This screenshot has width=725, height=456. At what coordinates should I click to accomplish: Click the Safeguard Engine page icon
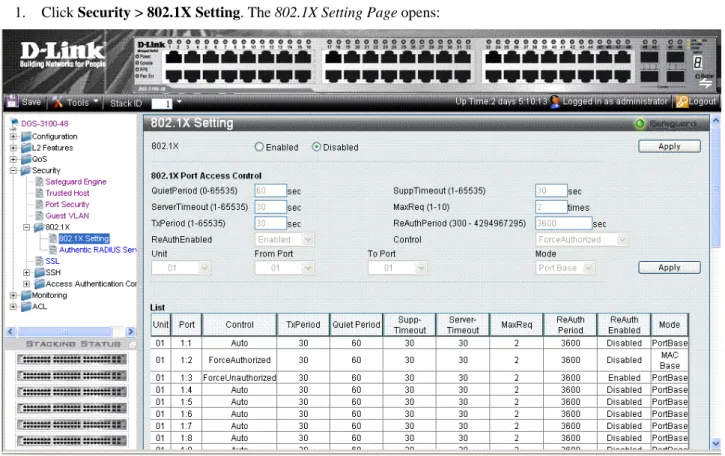coord(40,182)
